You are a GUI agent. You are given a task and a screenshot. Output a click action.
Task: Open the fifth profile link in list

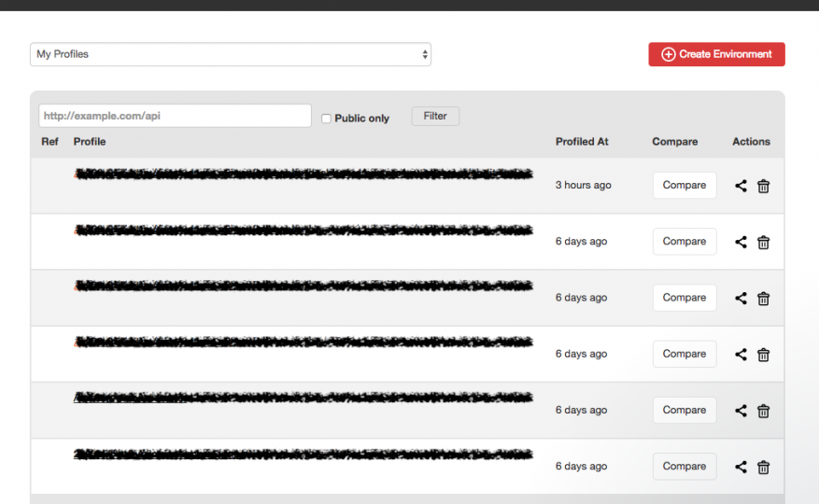tap(304, 399)
